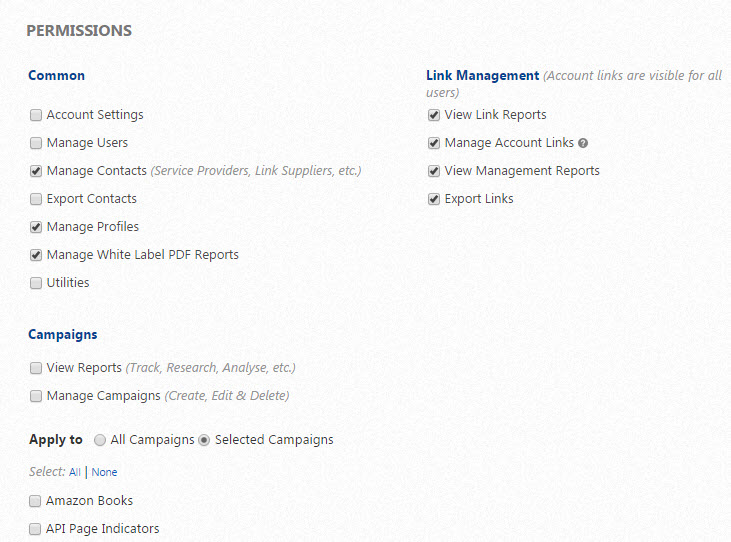
Task: Choose the Selected Campaigns radio option
Action: tap(205, 440)
